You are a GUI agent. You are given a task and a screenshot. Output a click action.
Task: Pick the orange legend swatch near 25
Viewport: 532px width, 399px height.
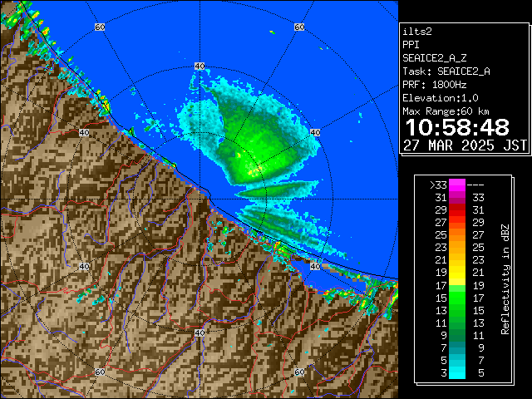457,234
